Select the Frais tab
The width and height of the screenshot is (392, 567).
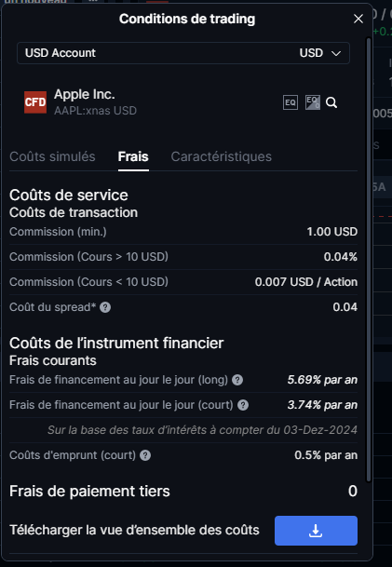[x=133, y=156]
